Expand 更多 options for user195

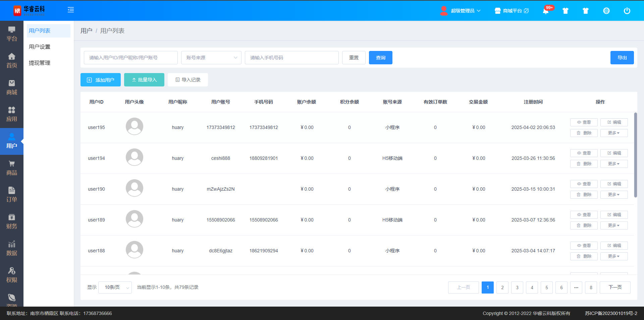pos(613,133)
